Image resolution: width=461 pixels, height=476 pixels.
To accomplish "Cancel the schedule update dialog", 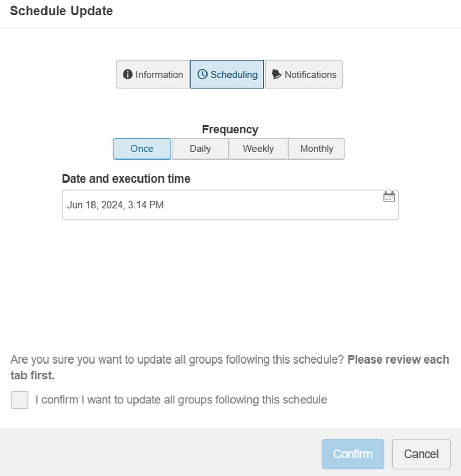I will (x=421, y=454).
